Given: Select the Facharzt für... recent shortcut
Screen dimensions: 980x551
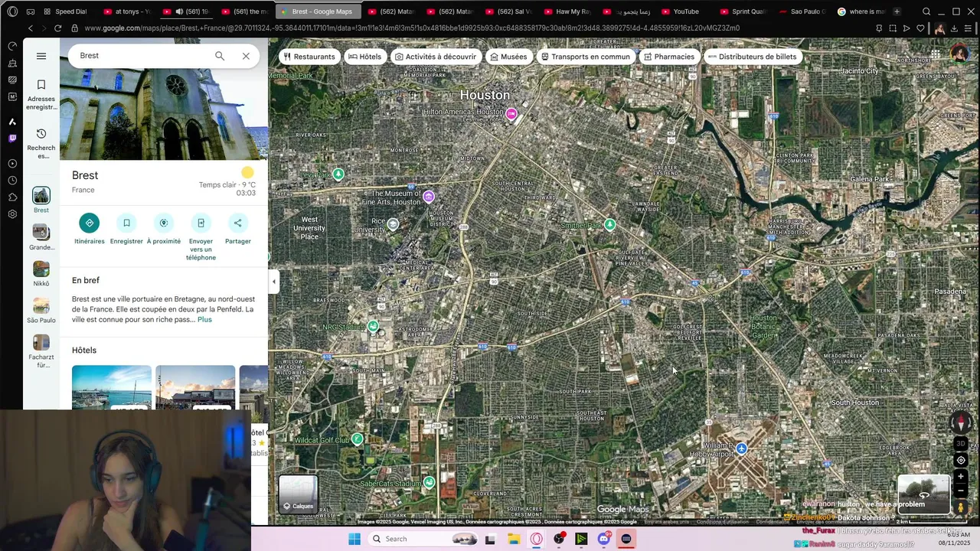Looking at the screenshot, I should point(41,351).
